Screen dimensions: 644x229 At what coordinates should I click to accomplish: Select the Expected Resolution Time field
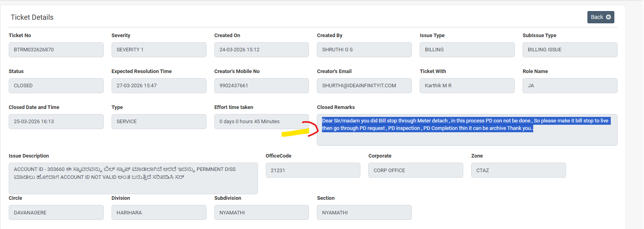159,86
